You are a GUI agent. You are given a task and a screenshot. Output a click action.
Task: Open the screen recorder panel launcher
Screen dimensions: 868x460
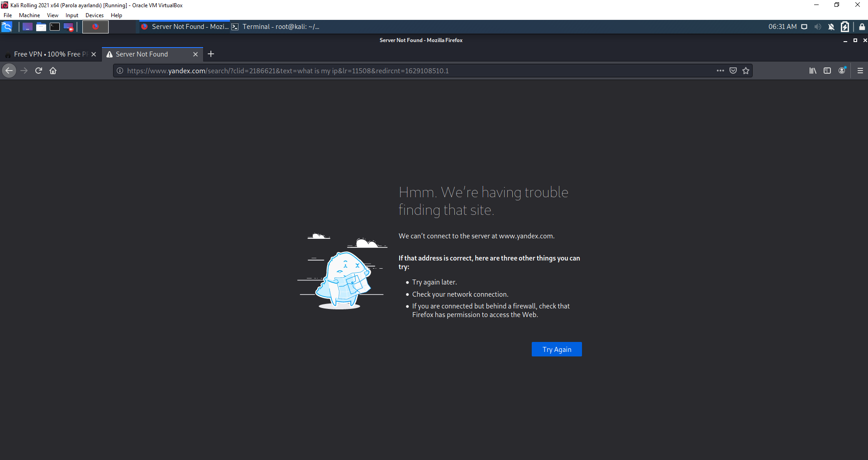pos(68,27)
